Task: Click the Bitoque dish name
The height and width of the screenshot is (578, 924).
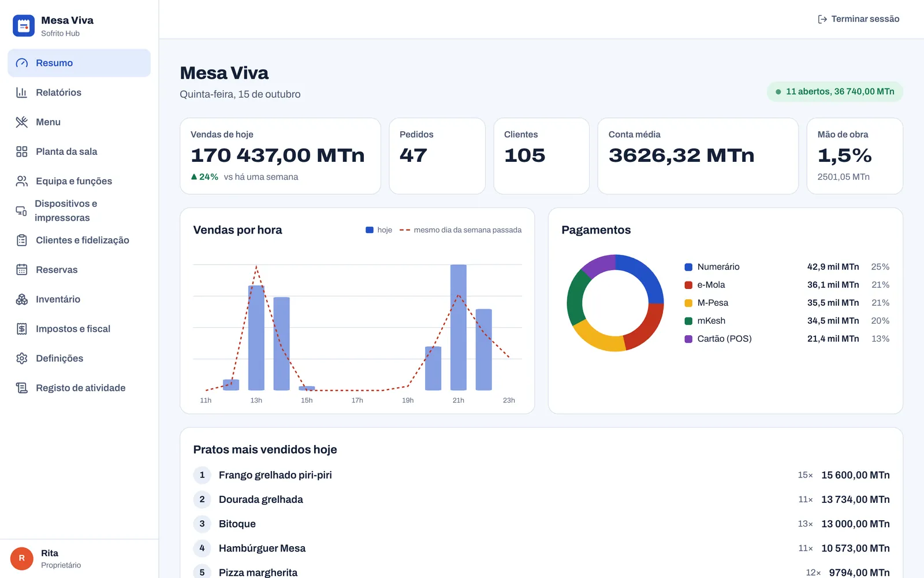Action: click(x=237, y=524)
